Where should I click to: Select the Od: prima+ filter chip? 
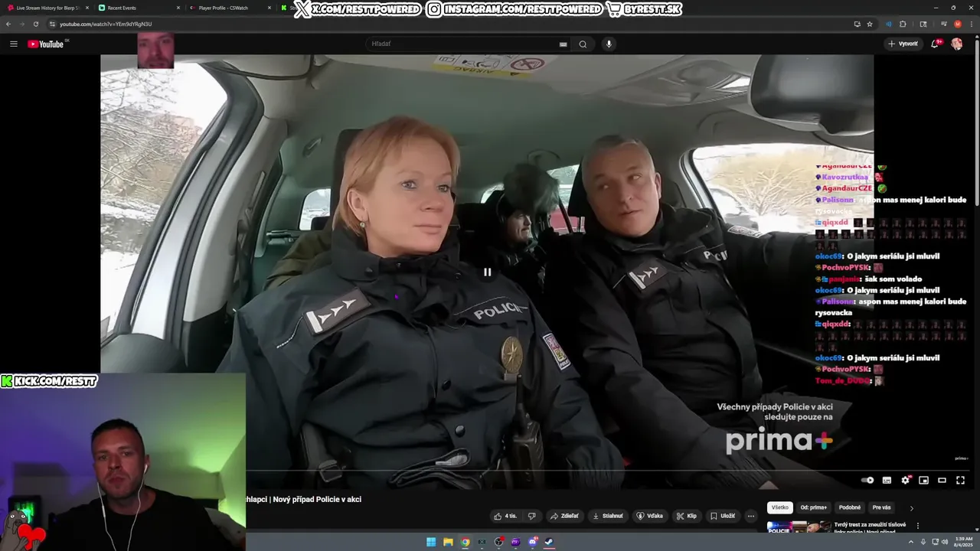[813, 507]
